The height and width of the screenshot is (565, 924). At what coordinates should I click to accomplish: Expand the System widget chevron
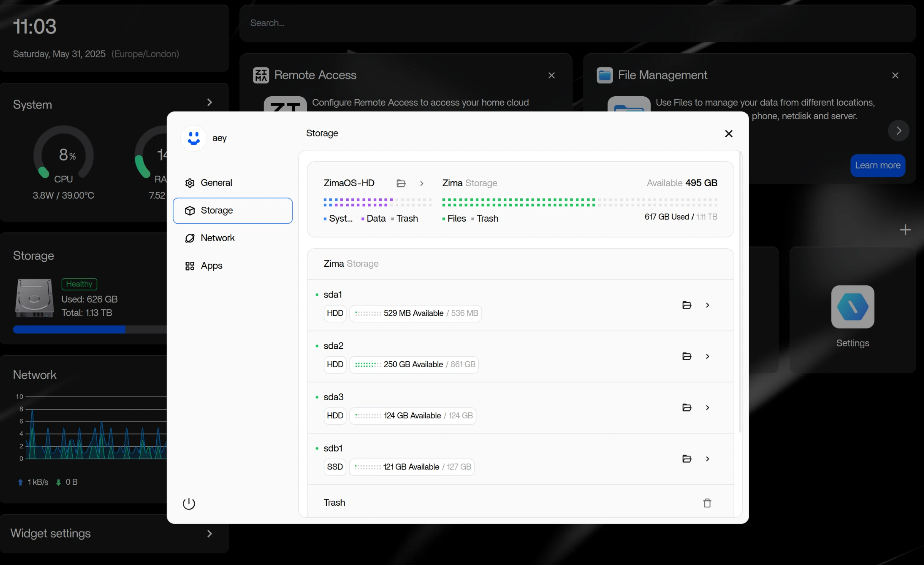pos(209,102)
